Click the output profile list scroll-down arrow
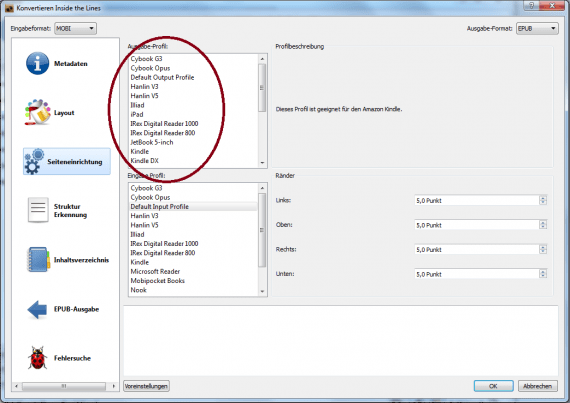This screenshot has height=403, width=570. click(x=262, y=163)
